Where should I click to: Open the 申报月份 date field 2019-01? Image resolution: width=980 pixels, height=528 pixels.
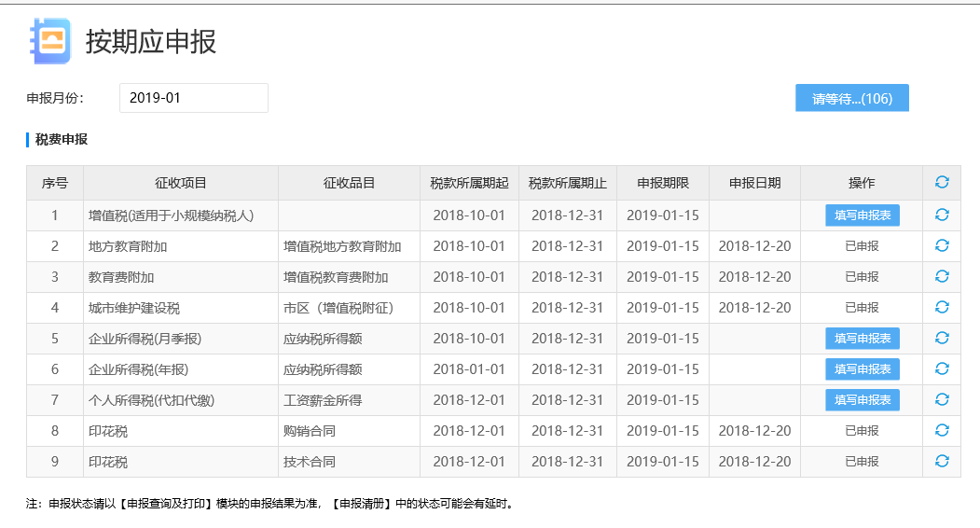click(x=193, y=98)
